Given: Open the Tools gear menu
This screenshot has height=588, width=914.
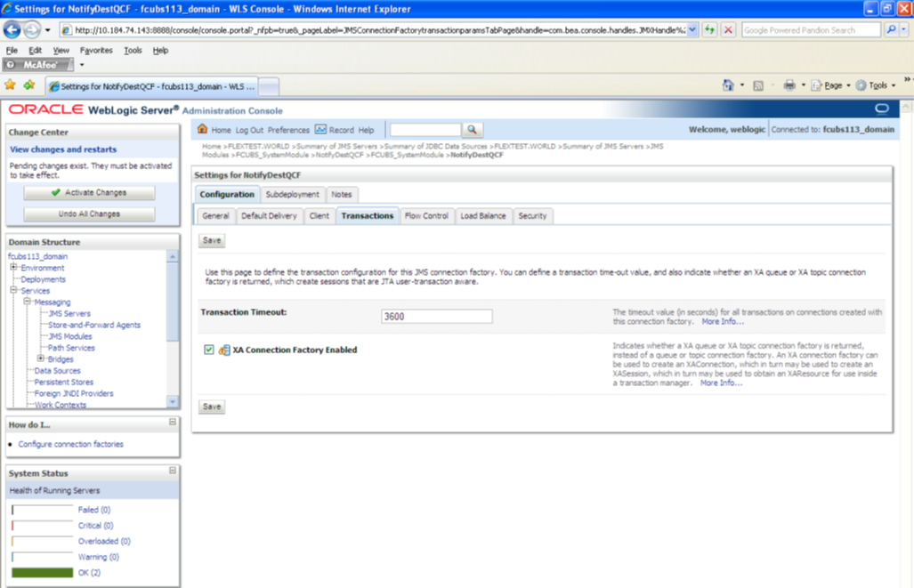Looking at the screenshot, I should point(875,85).
